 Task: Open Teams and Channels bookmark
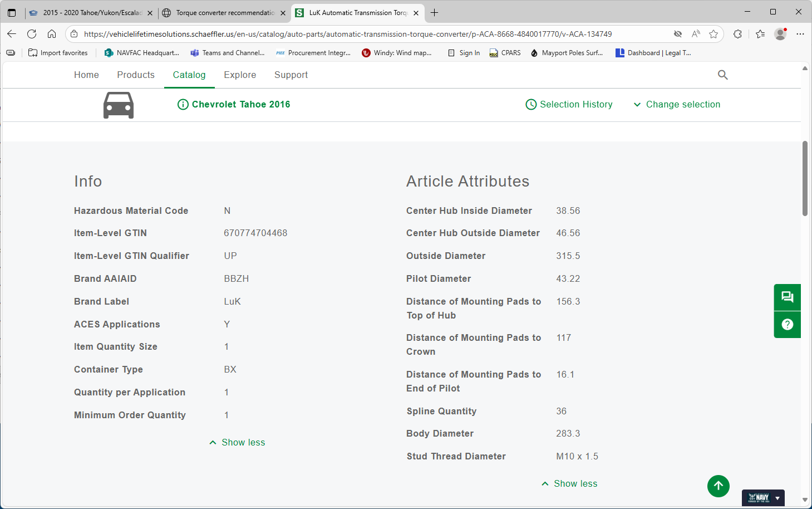coord(228,53)
